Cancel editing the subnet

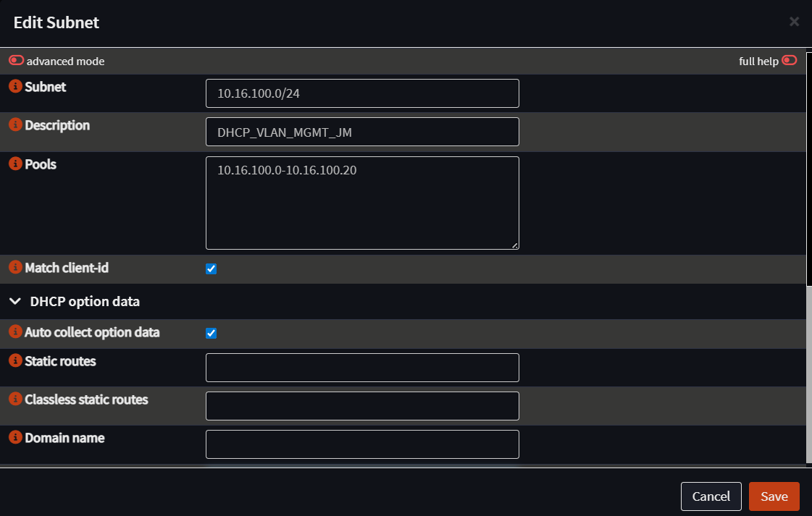pos(711,496)
